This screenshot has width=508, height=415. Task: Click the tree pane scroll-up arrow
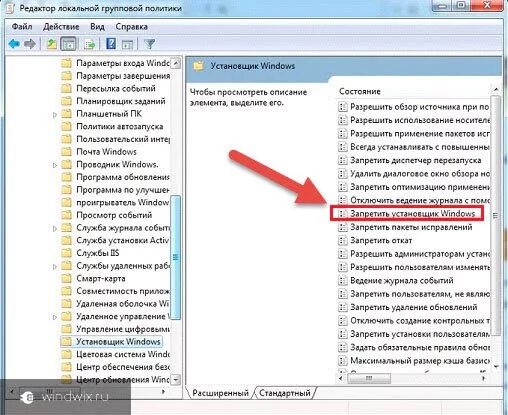pyautogui.click(x=176, y=63)
